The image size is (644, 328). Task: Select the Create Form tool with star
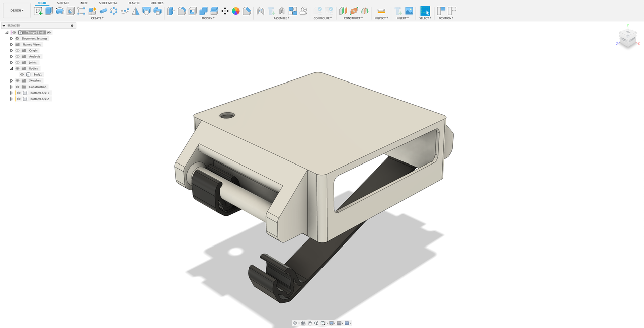(92, 11)
